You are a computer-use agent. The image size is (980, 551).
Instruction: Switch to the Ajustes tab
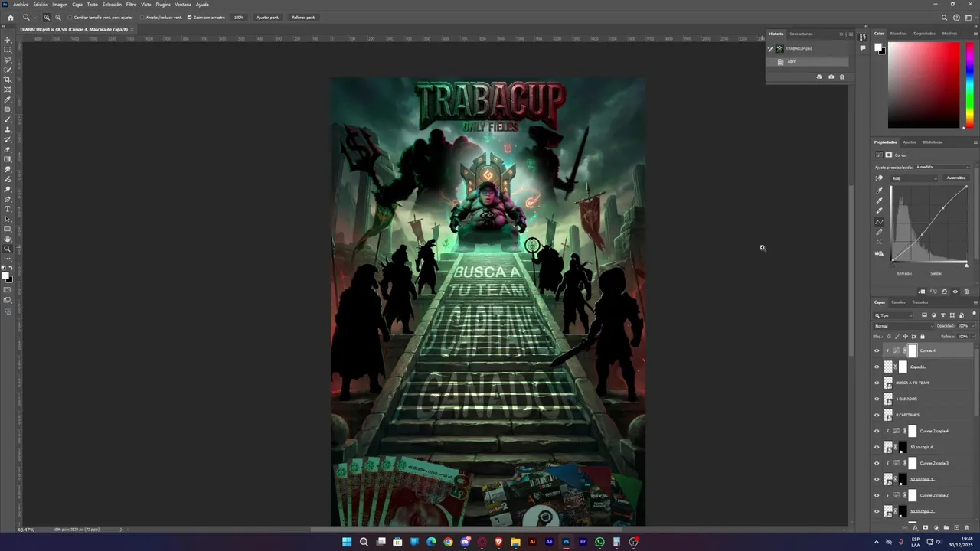[x=910, y=142]
